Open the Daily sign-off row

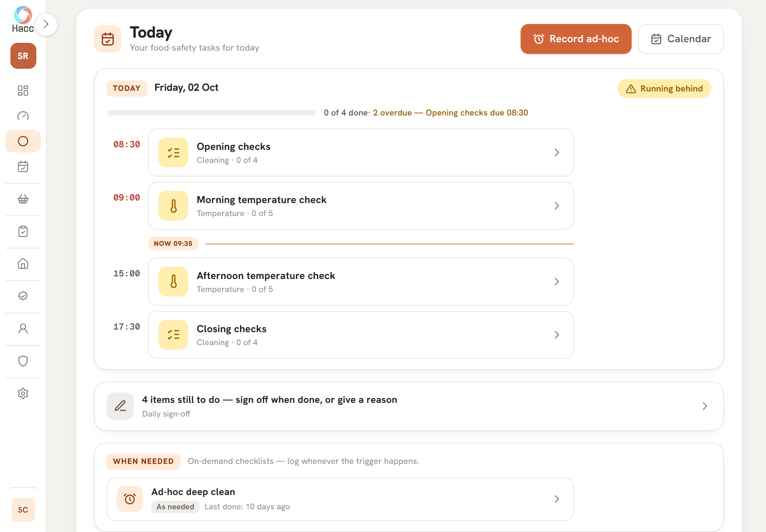tap(409, 406)
